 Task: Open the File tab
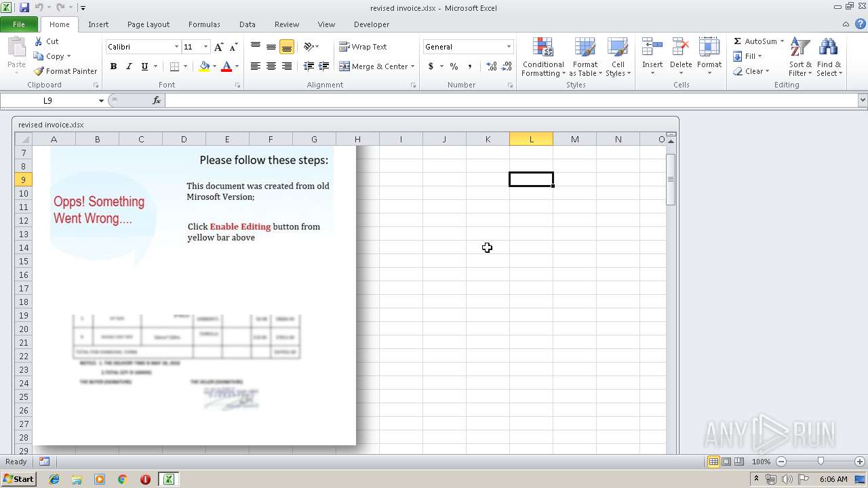click(x=19, y=24)
